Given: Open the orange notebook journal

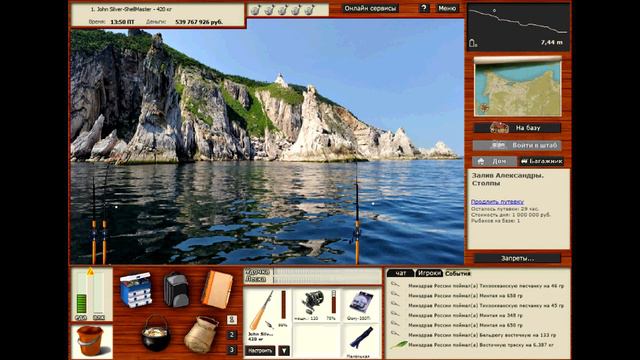Looking at the screenshot, I should tap(217, 289).
